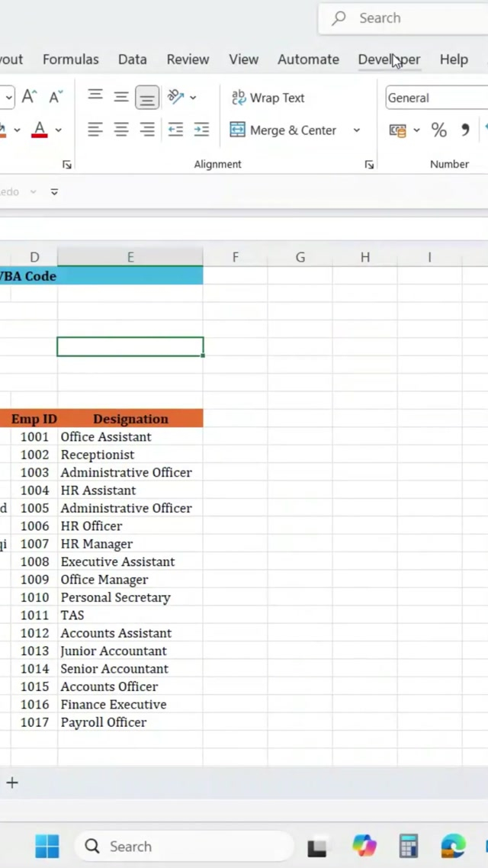Toggle middle vertical alignment
Screen dimensions: 488x868
pyautogui.click(x=121, y=97)
